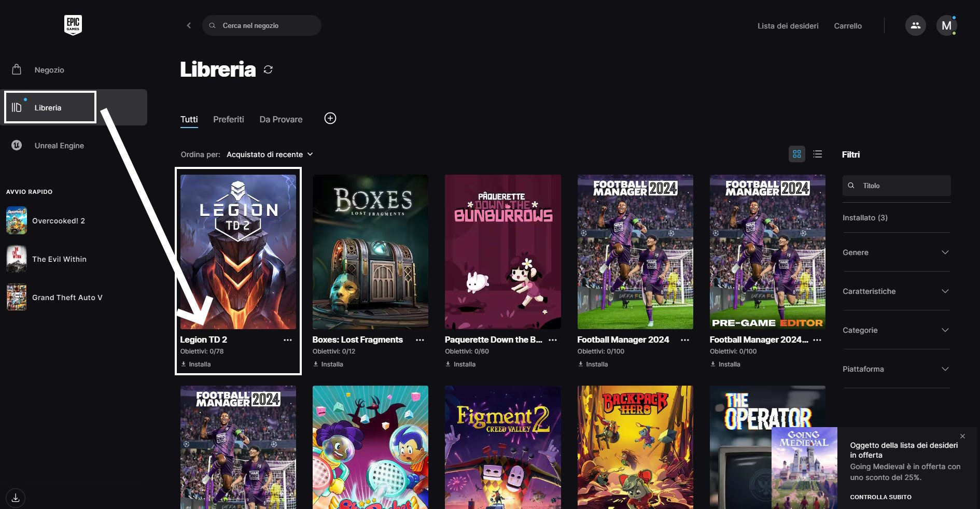Screen dimensions: 980x509
Task: Open the Figment 2 Creed Valley cover
Action: coord(503,447)
